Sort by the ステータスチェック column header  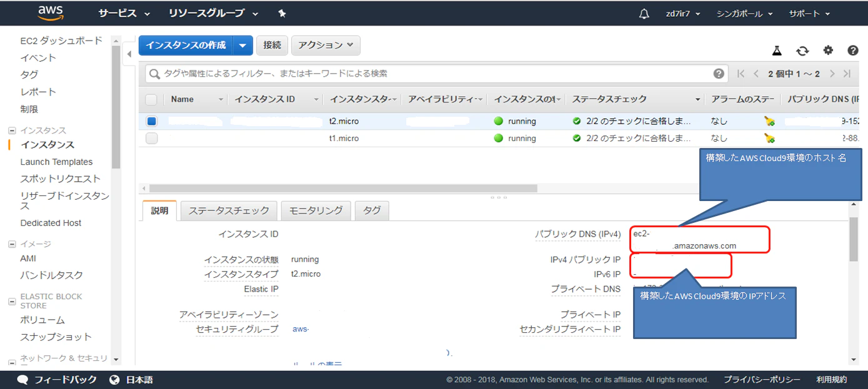coord(609,99)
